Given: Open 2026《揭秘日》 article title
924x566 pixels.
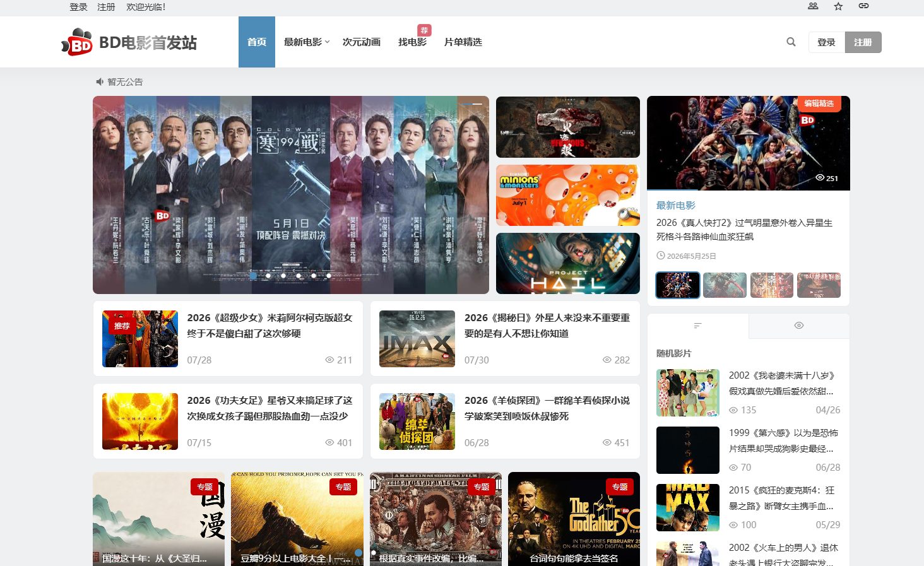Looking at the screenshot, I should click(547, 326).
